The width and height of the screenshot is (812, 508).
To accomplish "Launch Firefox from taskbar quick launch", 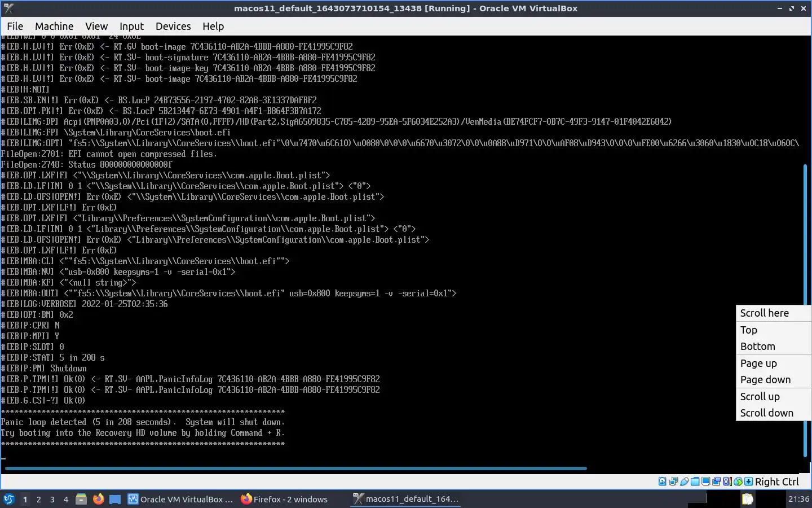I will [x=98, y=499].
